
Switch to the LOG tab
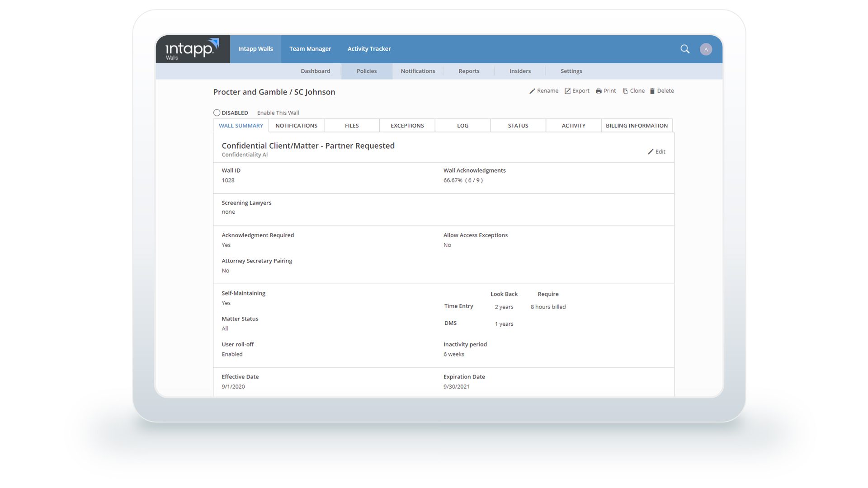463,126
